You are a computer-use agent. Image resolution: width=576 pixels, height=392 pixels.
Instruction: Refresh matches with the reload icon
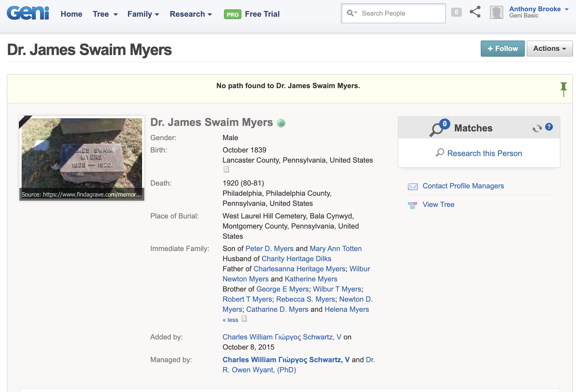(537, 128)
